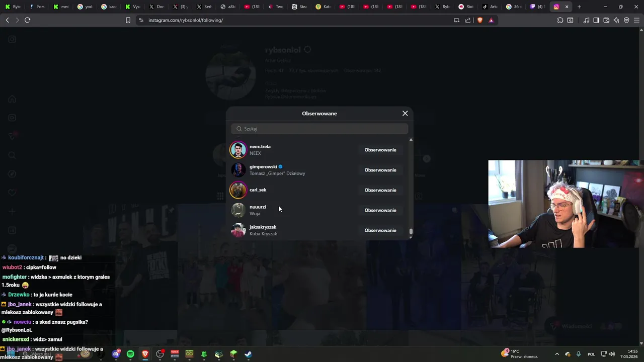The height and width of the screenshot is (362, 644).
Task: Open Spotify from the taskbar
Action: tap(130, 354)
